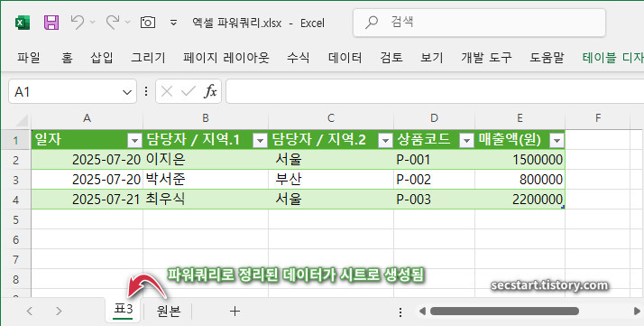Click the magnifier icon in search box
644x326 pixels.
pyautogui.click(x=372, y=23)
